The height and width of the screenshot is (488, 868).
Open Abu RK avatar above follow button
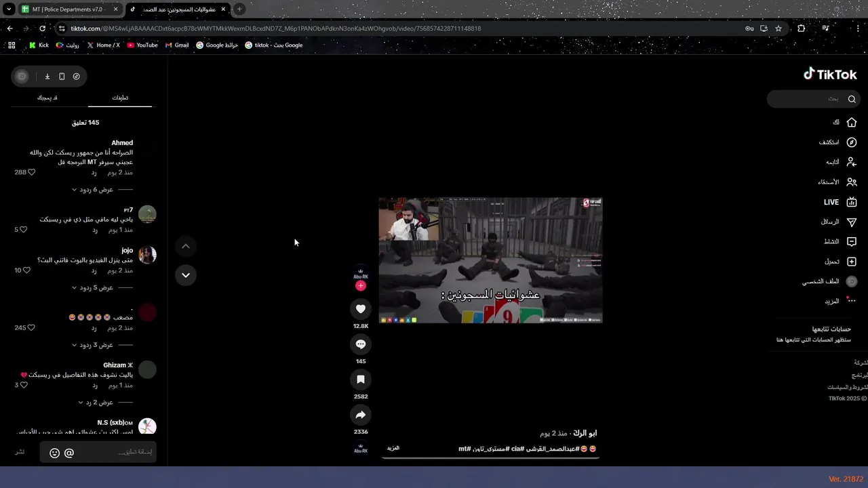pyautogui.click(x=361, y=272)
